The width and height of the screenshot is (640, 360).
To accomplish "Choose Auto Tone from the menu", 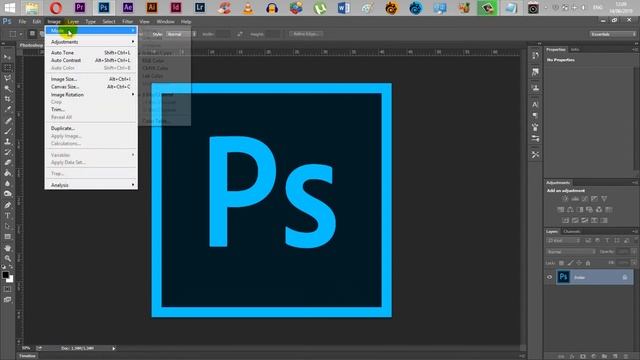I will (91, 53).
